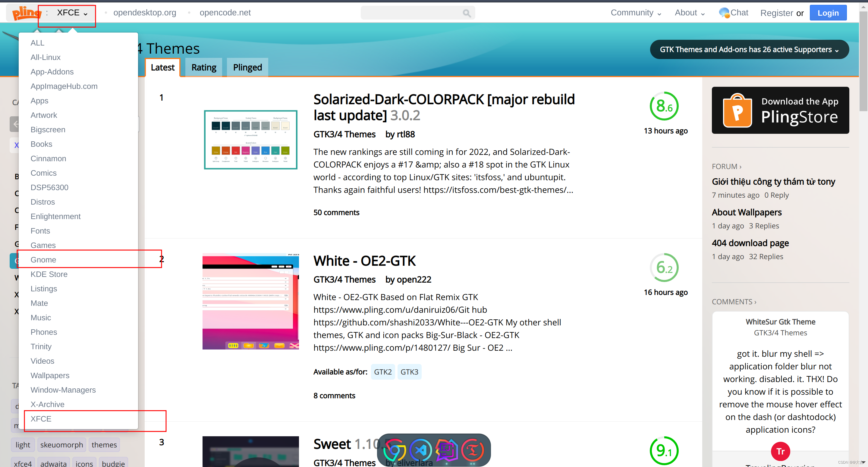The width and height of the screenshot is (868, 467).
Task: Expand the About dropdown menu
Action: pyautogui.click(x=689, y=13)
